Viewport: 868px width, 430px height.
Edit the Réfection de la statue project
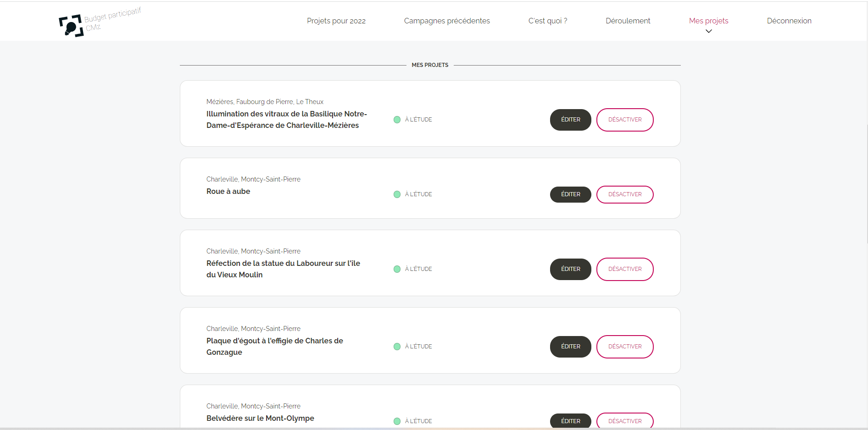point(571,269)
